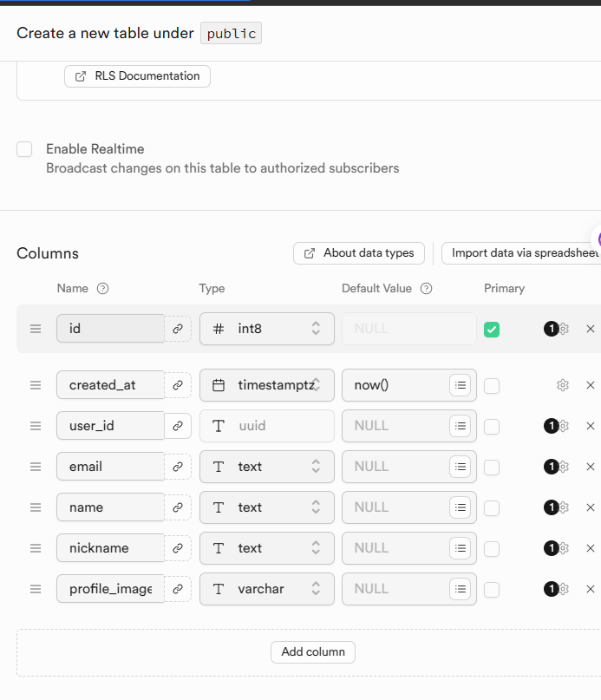This screenshot has width=601, height=700.
Task: Click the help icon next to Default Value
Action: [x=426, y=289]
